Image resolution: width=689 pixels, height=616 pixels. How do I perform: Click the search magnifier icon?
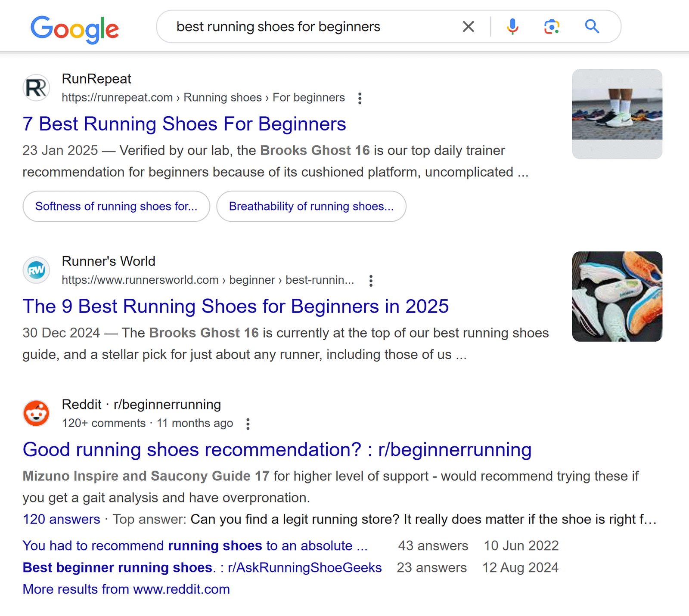pos(592,26)
